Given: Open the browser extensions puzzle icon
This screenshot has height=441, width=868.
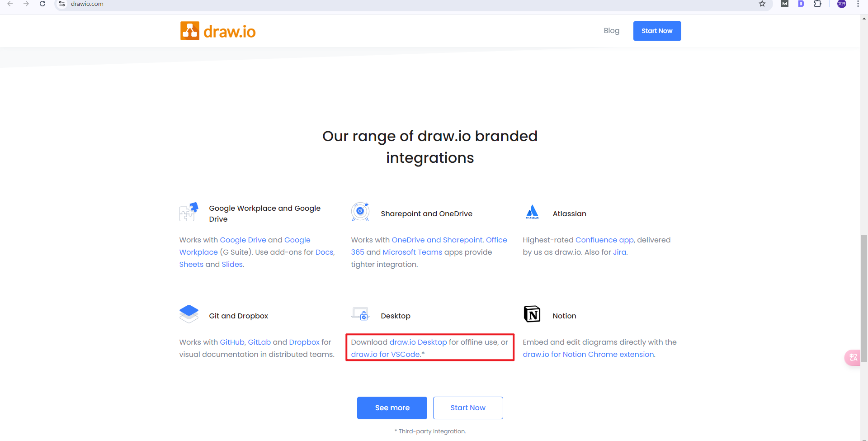Looking at the screenshot, I should pyautogui.click(x=817, y=4).
